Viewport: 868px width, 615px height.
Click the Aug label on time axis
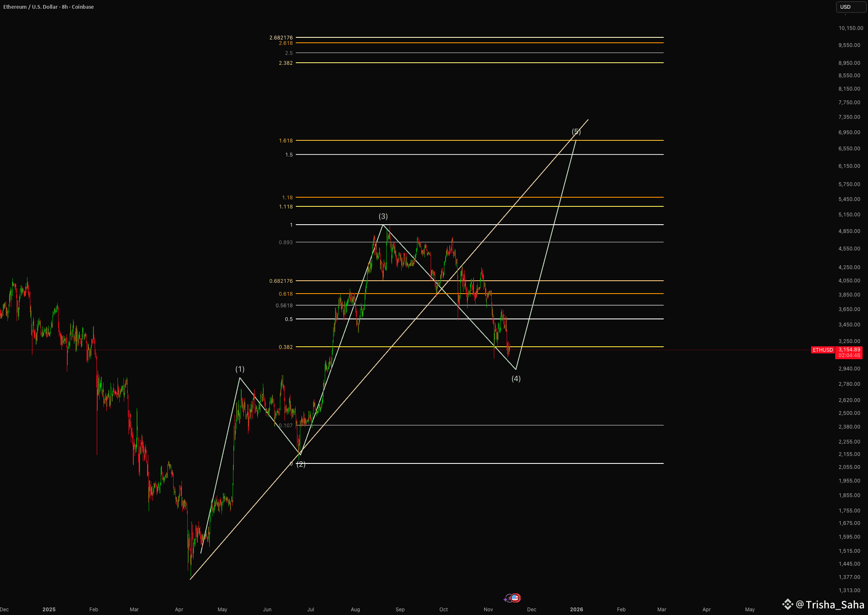click(x=355, y=609)
